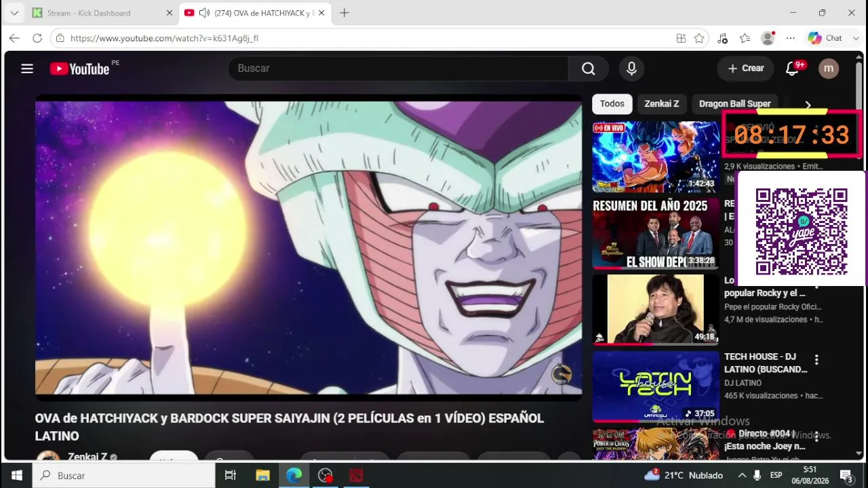Open the Edge media control music icon
The height and width of the screenshot is (488, 868).
click(722, 38)
